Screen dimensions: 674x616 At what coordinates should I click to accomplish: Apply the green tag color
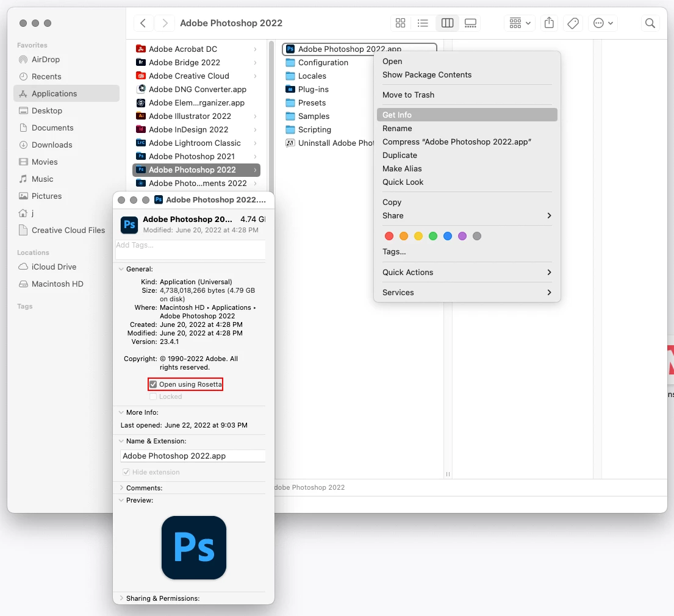click(x=433, y=236)
